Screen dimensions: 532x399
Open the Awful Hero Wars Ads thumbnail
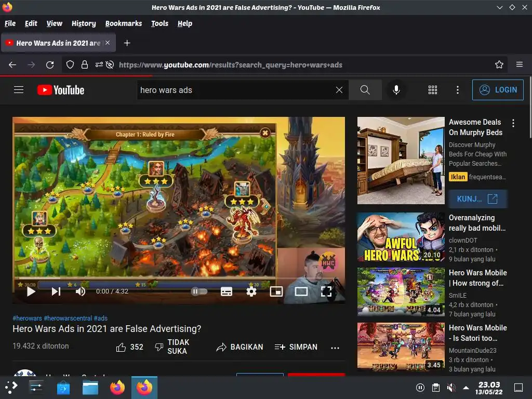click(401, 237)
